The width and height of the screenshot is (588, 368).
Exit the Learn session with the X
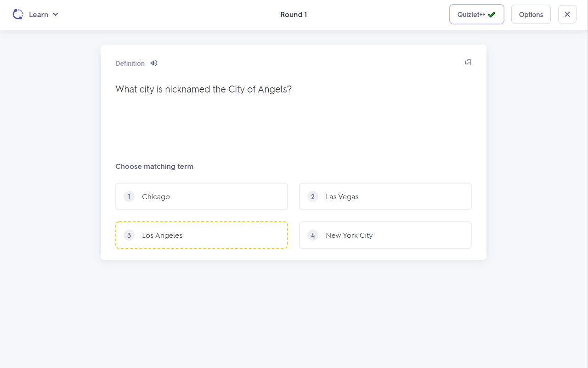point(567,14)
